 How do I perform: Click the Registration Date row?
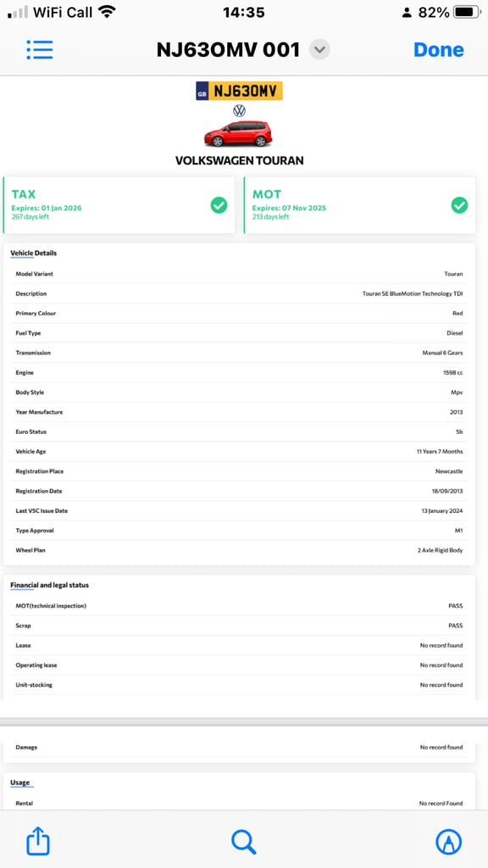point(239,491)
